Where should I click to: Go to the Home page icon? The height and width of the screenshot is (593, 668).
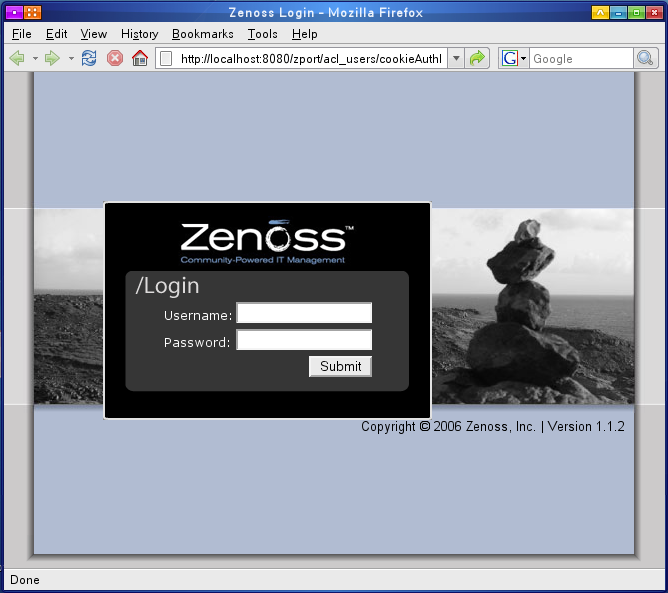(140, 58)
